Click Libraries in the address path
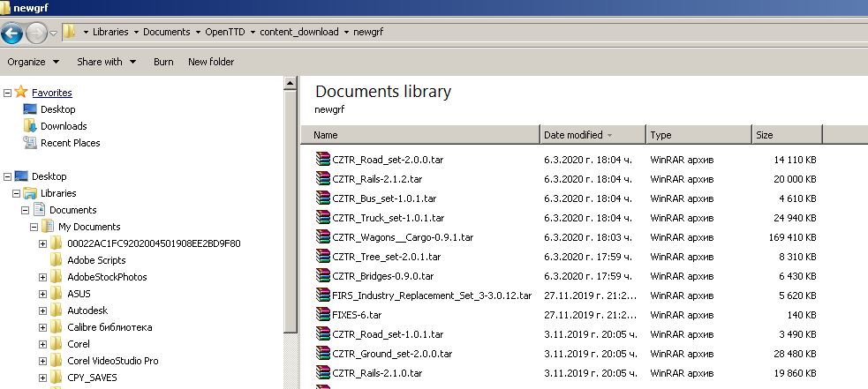868x389 pixels. (x=110, y=32)
